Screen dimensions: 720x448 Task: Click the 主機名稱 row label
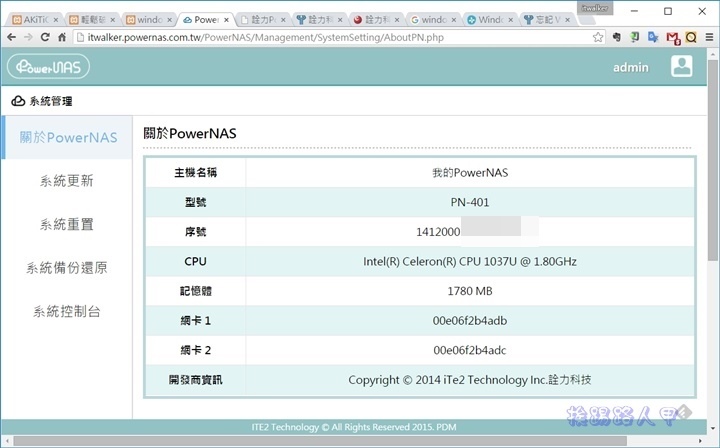(x=196, y=173)
